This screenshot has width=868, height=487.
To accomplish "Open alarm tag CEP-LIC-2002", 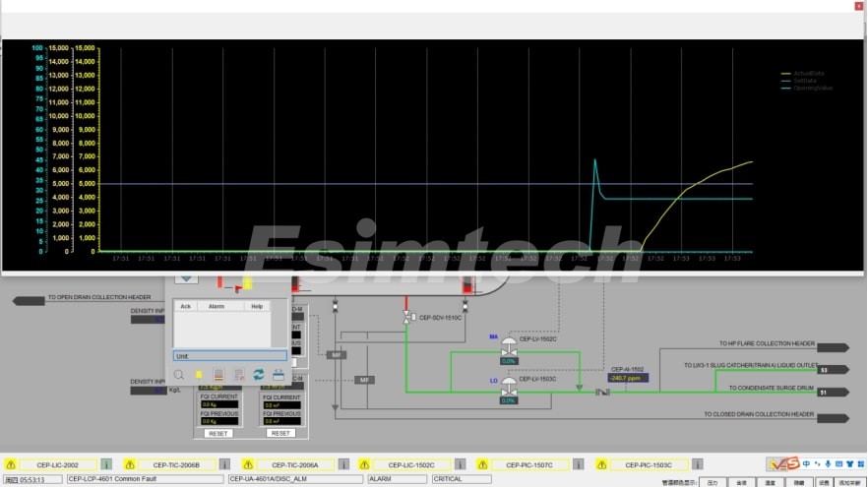I will coord(58,464).
